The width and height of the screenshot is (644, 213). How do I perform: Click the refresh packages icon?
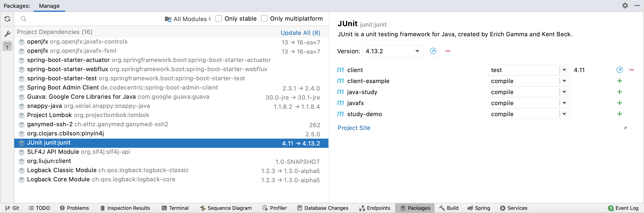pos(7,19)
